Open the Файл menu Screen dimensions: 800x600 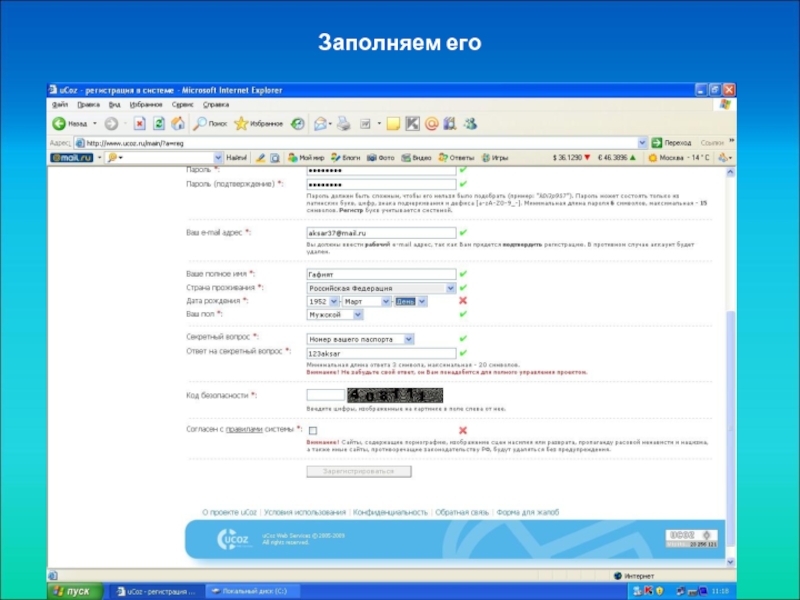60,104
